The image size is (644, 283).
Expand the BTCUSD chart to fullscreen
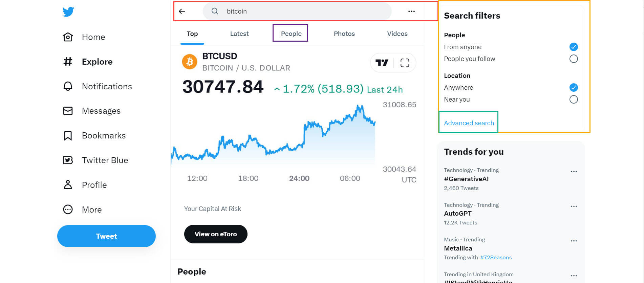[405, 63]
